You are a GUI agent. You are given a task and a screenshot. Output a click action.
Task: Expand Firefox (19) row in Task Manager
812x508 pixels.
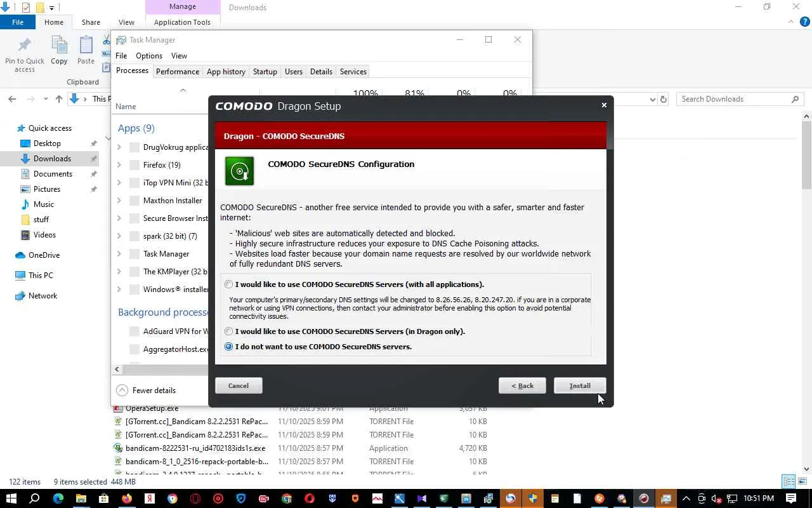119,165
